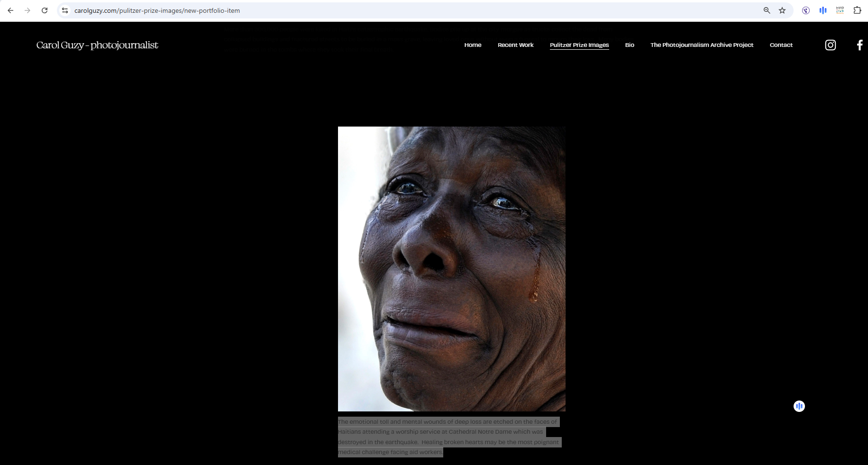
Task: Open Carol Guzy's Instagram profile icon
Action: pos(830,45)
